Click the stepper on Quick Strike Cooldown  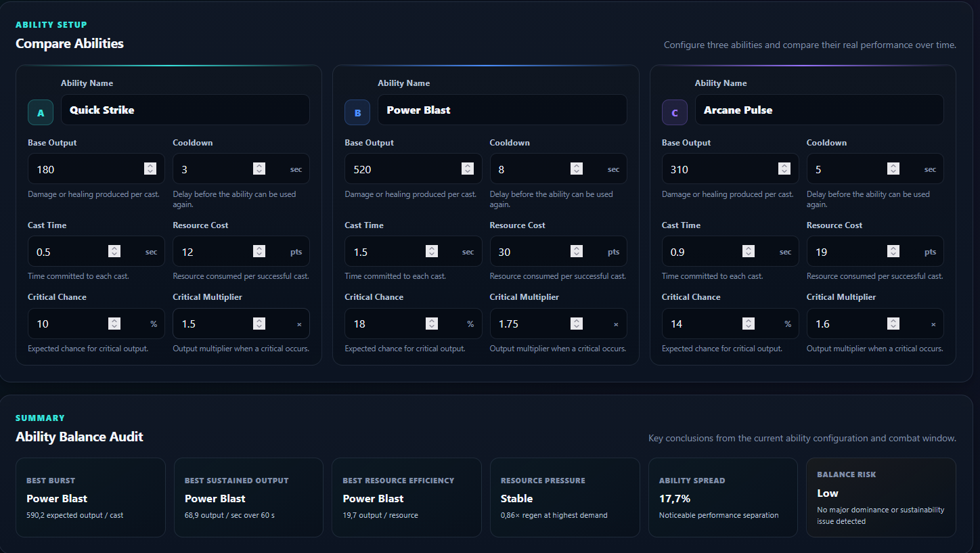(x=259, y=169)
